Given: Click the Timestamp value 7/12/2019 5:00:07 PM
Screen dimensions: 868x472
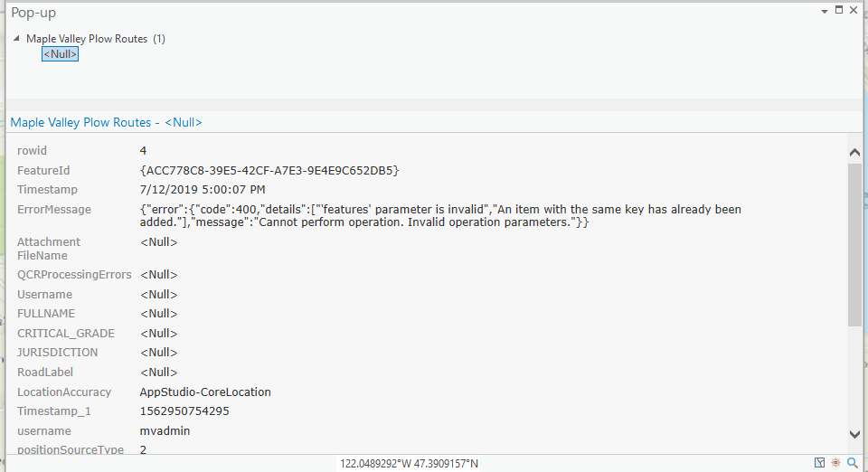Looking at the screenshot, I should [x=203, y=190].
